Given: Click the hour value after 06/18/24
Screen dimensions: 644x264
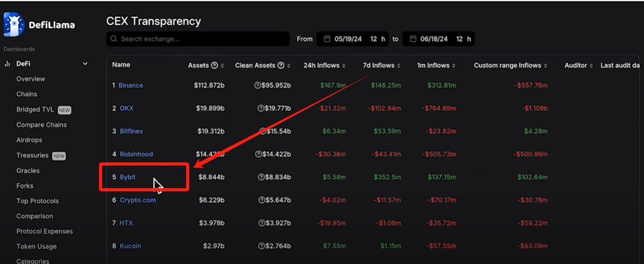Looking at the screenshot, I should [459, 39].
